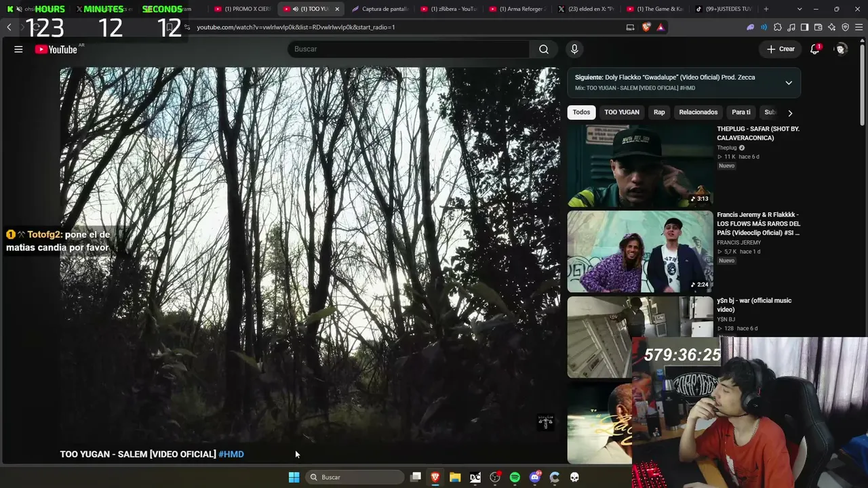This screenshot has height=488, width=868.
Task: Click the Windows taskbar Buscar search box
Action: tap(356, 477)
